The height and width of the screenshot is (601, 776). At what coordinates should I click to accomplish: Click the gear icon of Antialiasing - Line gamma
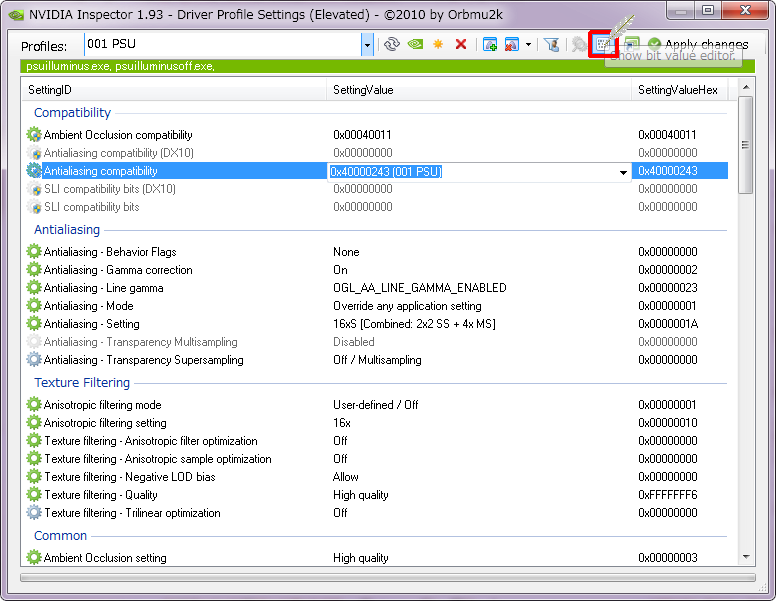pyautogui.click(x=34, y=288)
